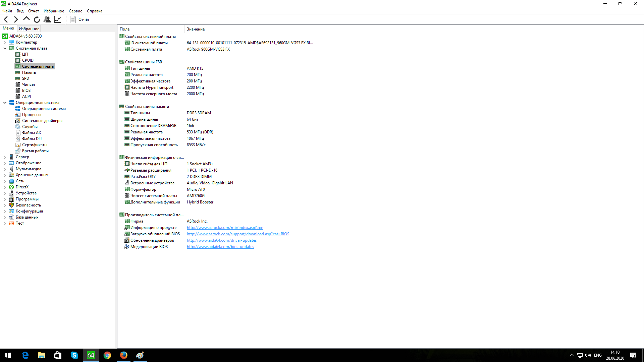Open the aida64 driver-updates link
644x362 pixels.
click(221, 240)
